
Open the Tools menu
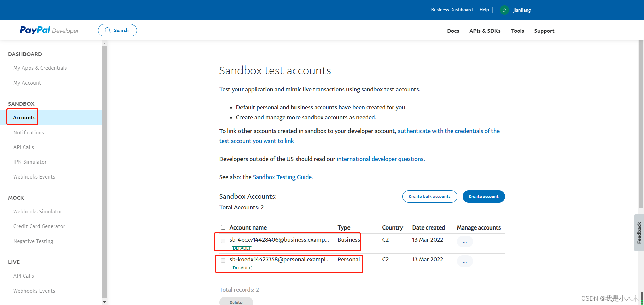point(517,31)
